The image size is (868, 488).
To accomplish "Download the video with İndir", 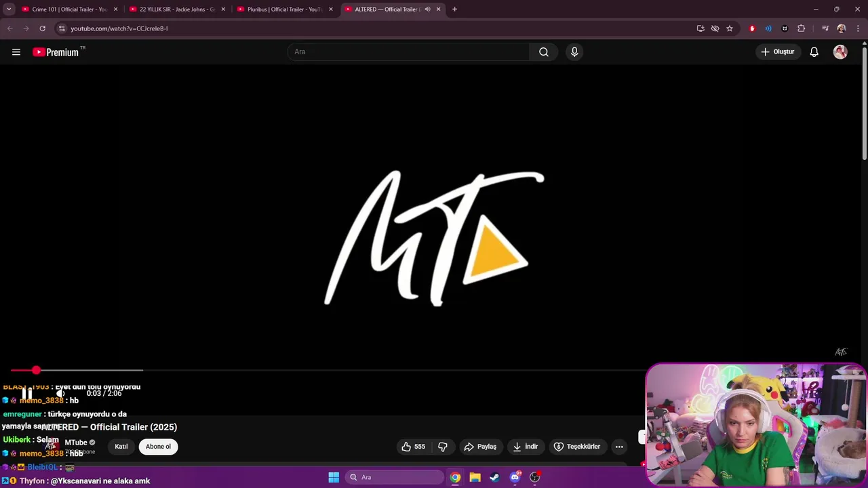I will (526, 447).
